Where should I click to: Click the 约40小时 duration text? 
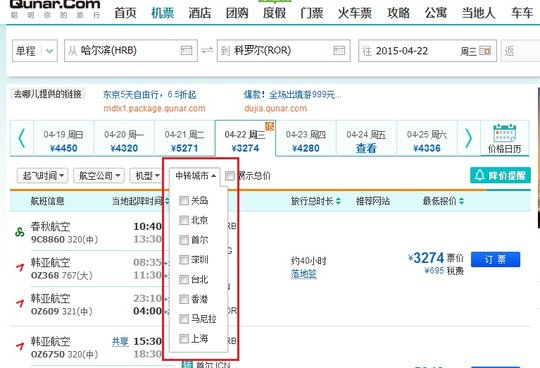[x=308, y=261]
